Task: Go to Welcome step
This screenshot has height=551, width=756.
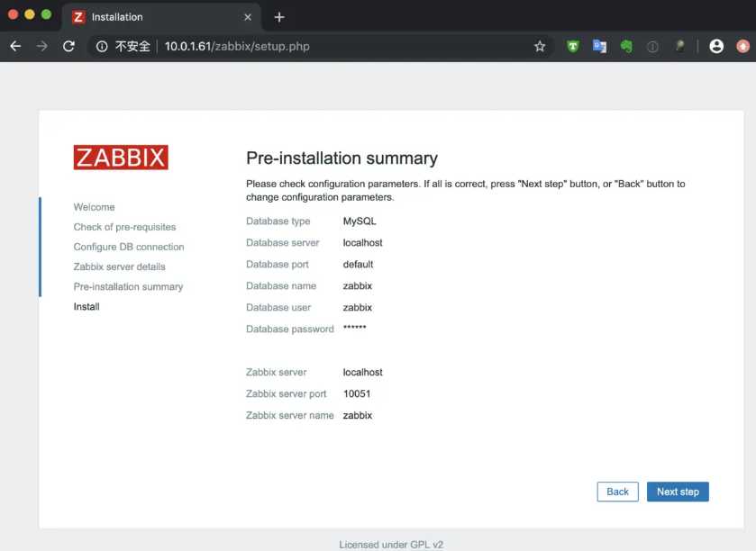Action: point(94,207)
